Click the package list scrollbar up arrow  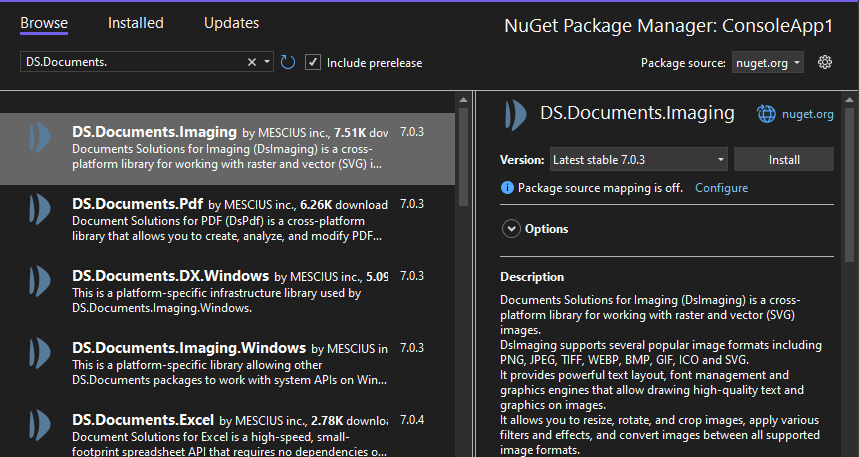(463, 100)
